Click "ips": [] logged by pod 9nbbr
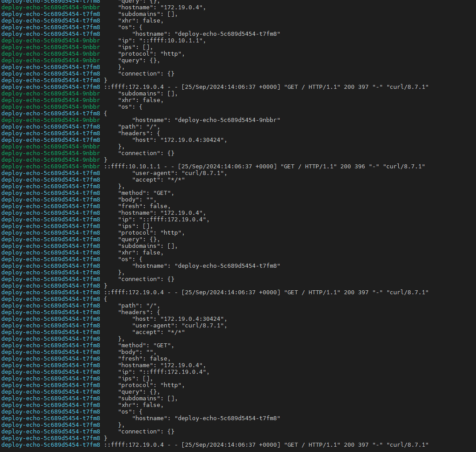The image size is (476, 452). (133, 47)
